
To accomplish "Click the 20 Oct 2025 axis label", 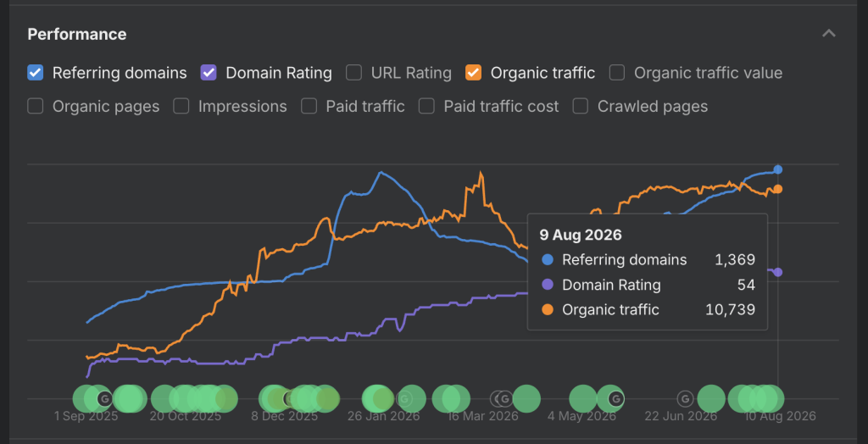I will pos(186,416).
